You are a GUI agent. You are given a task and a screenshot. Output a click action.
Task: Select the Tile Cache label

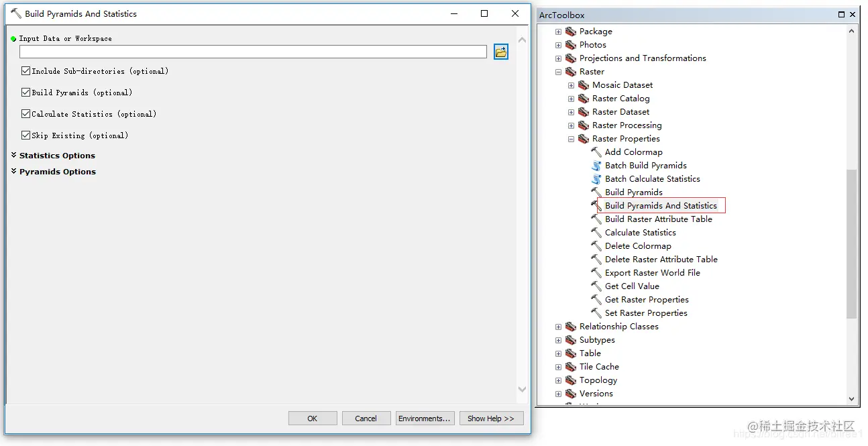(599, 367)
